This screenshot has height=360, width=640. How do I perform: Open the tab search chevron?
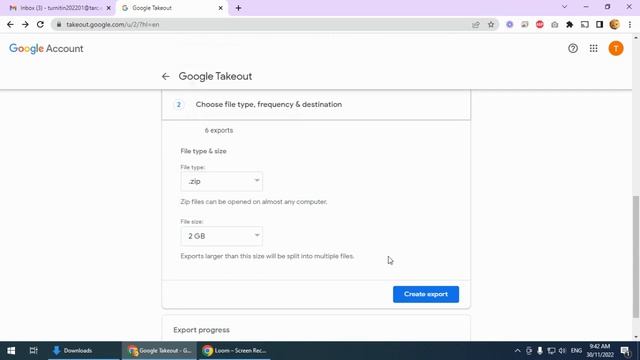pyautogui.click(x=564, y=7)
